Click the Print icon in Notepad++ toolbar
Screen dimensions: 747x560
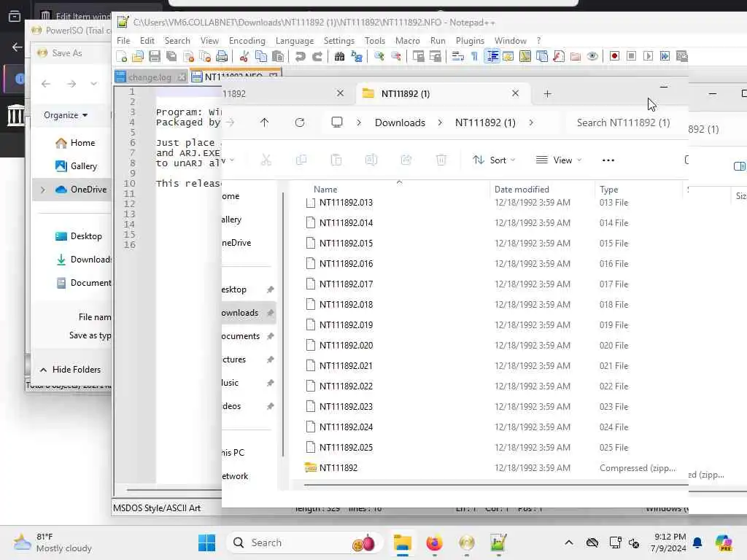[222, 57]
